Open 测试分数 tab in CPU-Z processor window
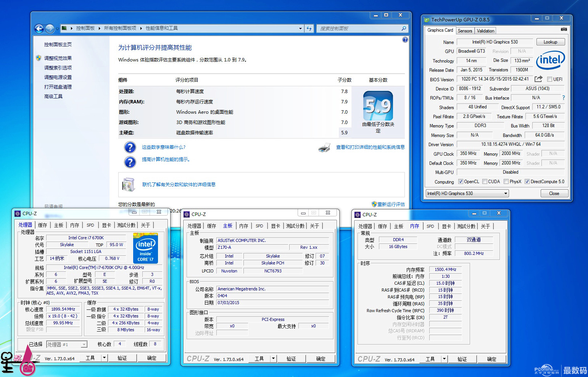Image resolution: width=588 pixels, height=377 pixels. coord(126,225)
